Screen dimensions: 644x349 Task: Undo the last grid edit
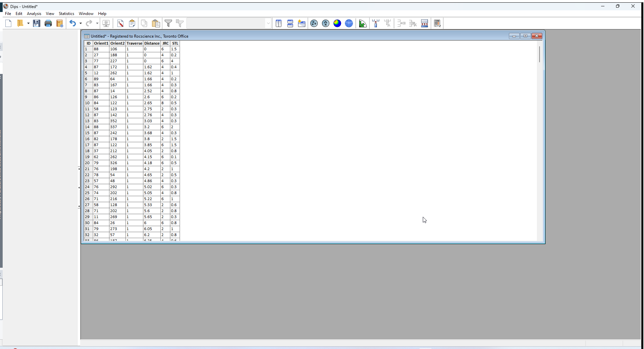pos(73,23)
